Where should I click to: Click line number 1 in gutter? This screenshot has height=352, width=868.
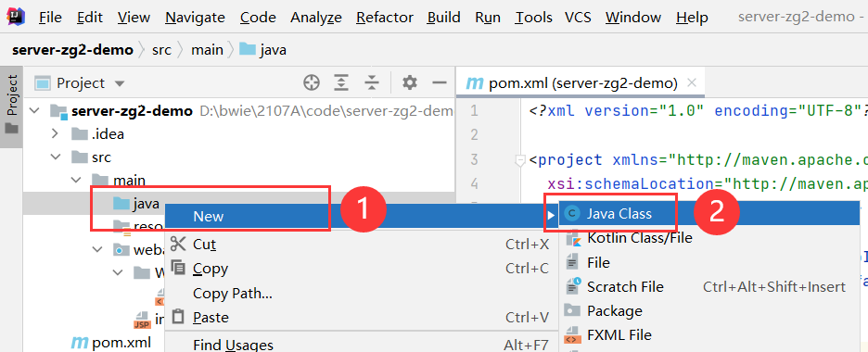click(x=475, y=111)
